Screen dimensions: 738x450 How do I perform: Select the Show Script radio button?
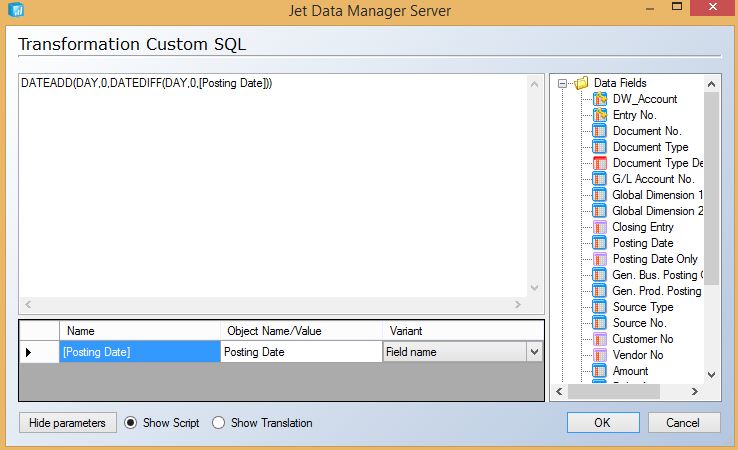(x=130, y=423)
